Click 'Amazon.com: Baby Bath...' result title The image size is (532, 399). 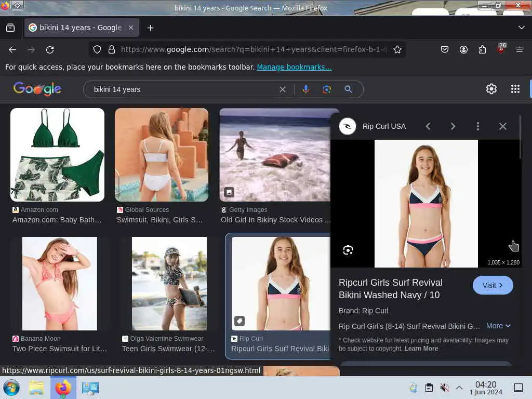[x=57, y=220]
